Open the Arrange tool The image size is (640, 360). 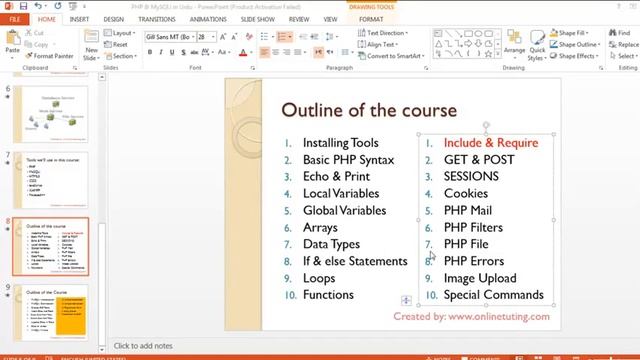coord(514,43)
